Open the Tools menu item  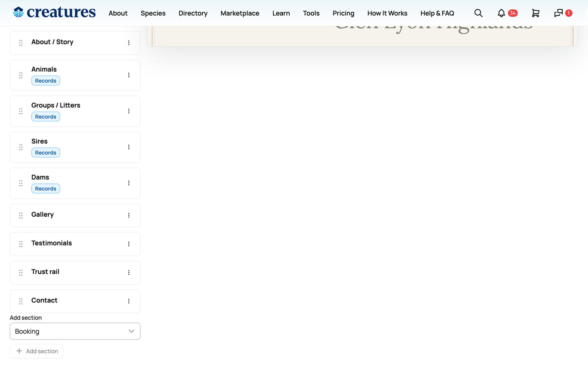click(311, 13)
